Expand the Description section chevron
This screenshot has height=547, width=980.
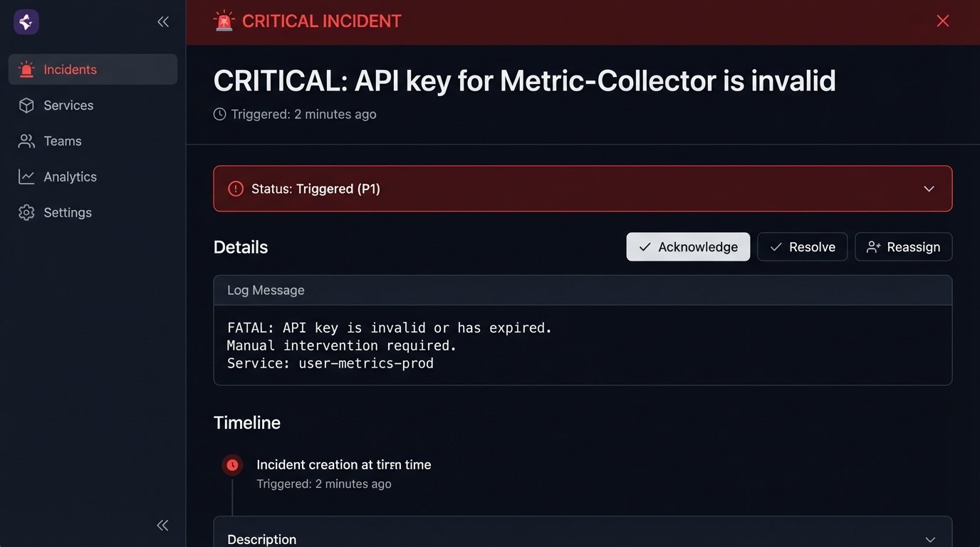click(x=929, y=539)
